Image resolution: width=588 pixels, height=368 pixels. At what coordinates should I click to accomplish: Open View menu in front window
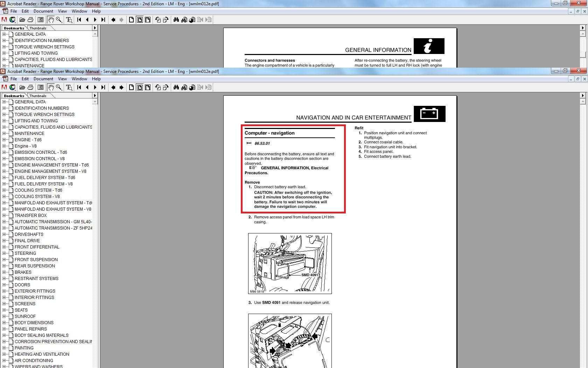[62, 79]
